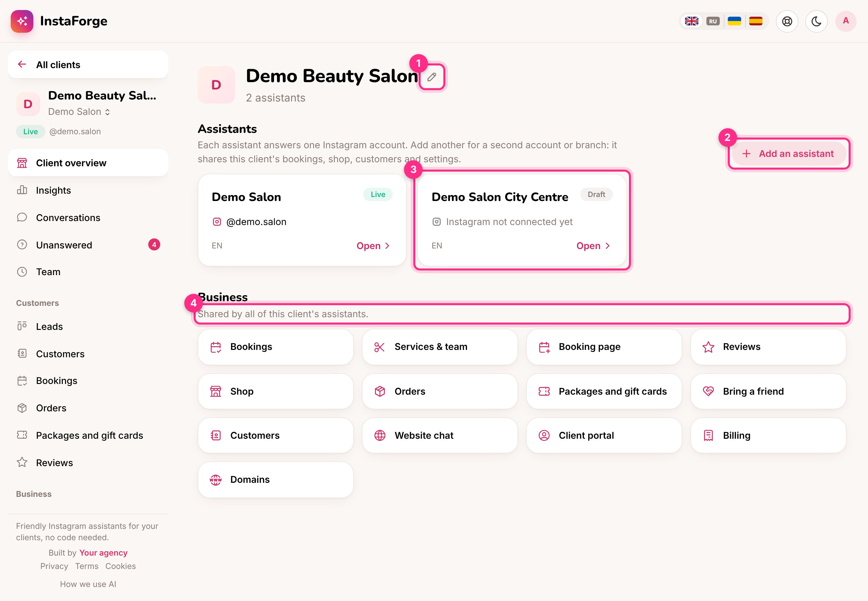Viewport: 868px width, 601px height.
Task: Toggle dark mode with the moon icon
Action: tap(816, 21)
